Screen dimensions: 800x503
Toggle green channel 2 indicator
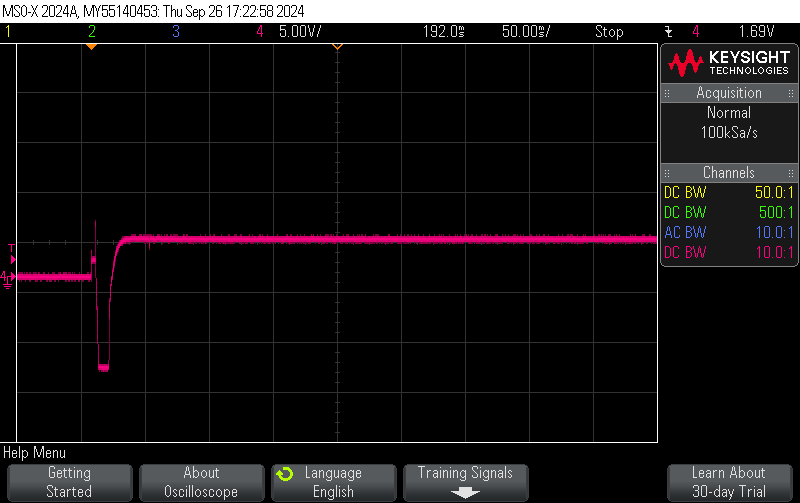pyautogui.click(x=91, y=32)
